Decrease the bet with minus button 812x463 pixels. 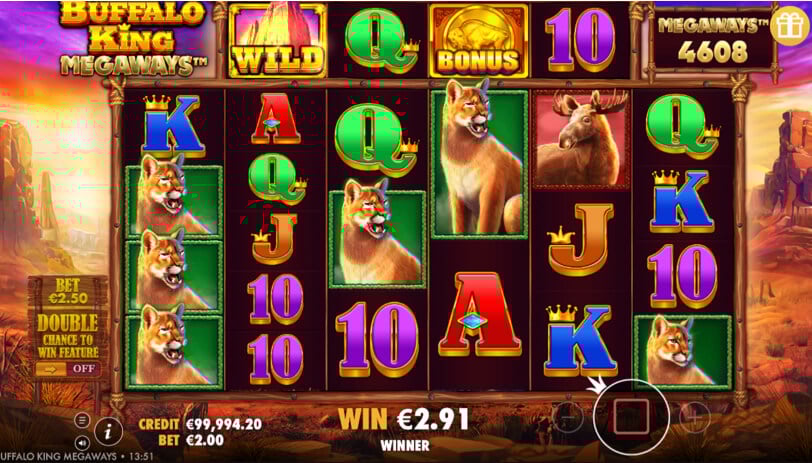[x=568, y=416]
